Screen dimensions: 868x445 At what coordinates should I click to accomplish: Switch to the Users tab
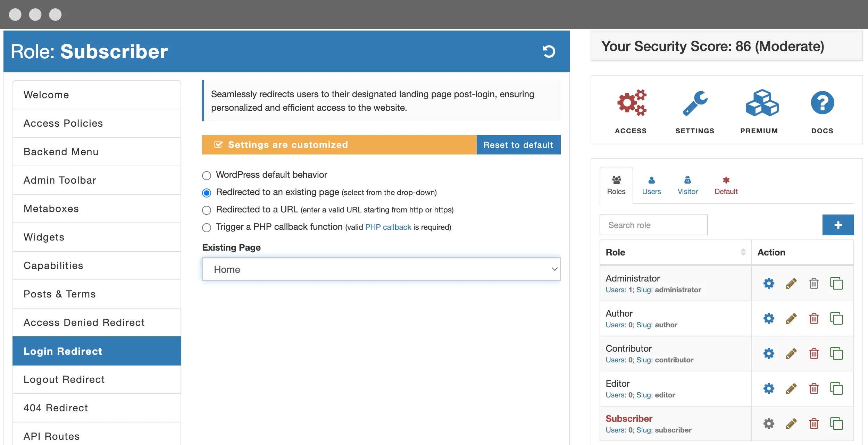(651, 185)
